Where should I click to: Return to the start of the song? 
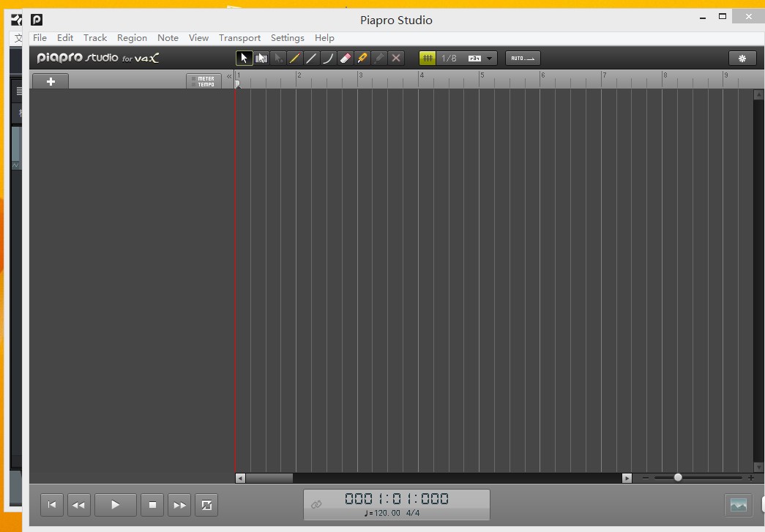[x=52, y=505]
